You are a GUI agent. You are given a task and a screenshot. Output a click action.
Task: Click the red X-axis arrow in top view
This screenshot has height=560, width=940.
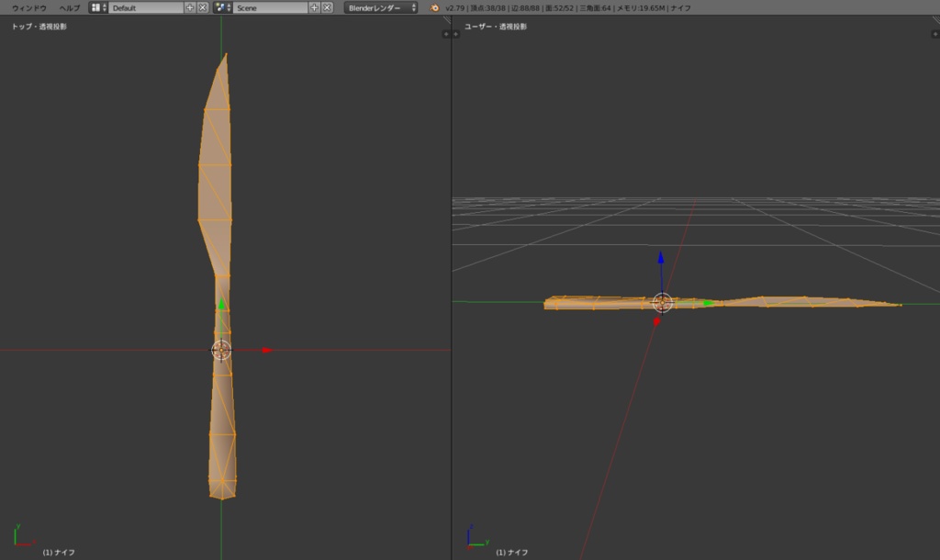point(267,350)
